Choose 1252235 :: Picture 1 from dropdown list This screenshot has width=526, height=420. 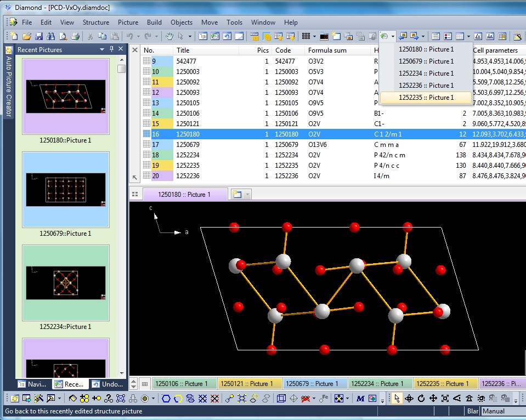point(426,98)
